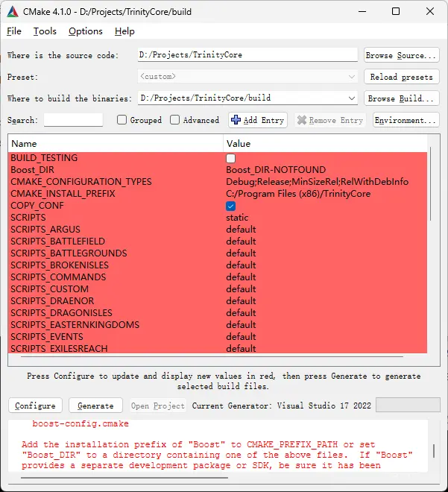Select the SCRIPTS_DRAENOR entry

click(x=52, y=301)
